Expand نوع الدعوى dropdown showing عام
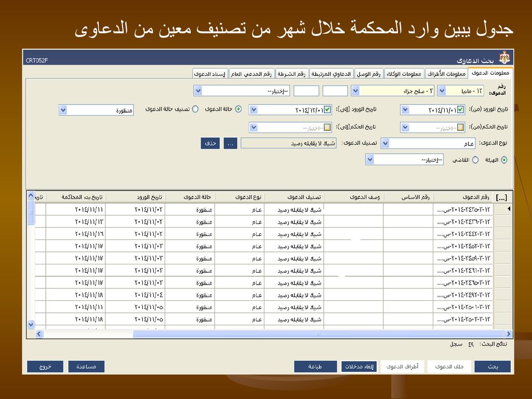 [385, 143]
